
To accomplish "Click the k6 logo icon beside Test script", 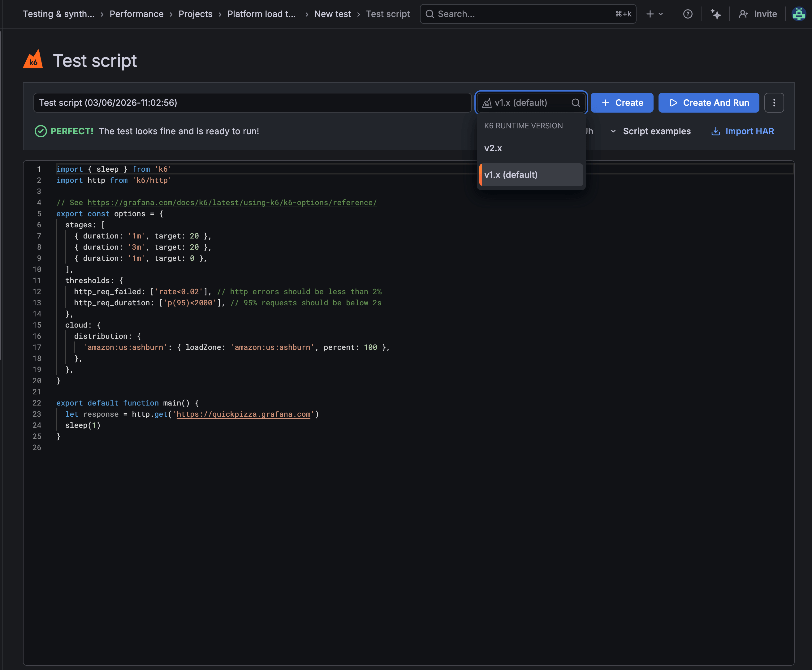I will click(x=33, y=59).
